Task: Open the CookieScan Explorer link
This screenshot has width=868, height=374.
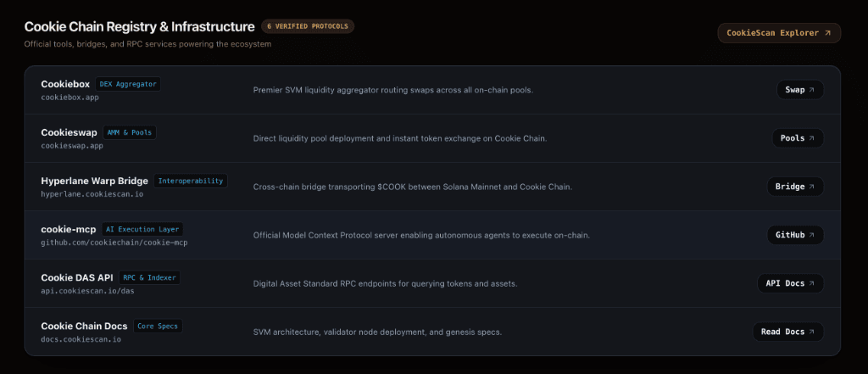Action: click(779, 33)
